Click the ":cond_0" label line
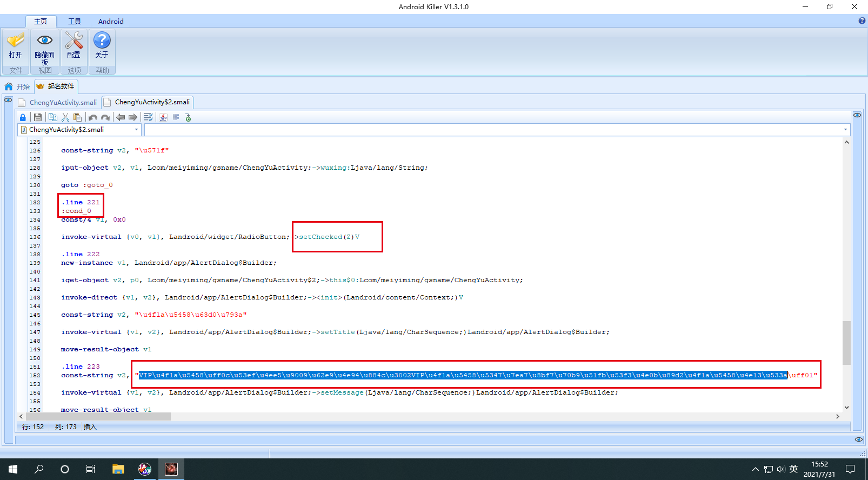 pos(76,211)
